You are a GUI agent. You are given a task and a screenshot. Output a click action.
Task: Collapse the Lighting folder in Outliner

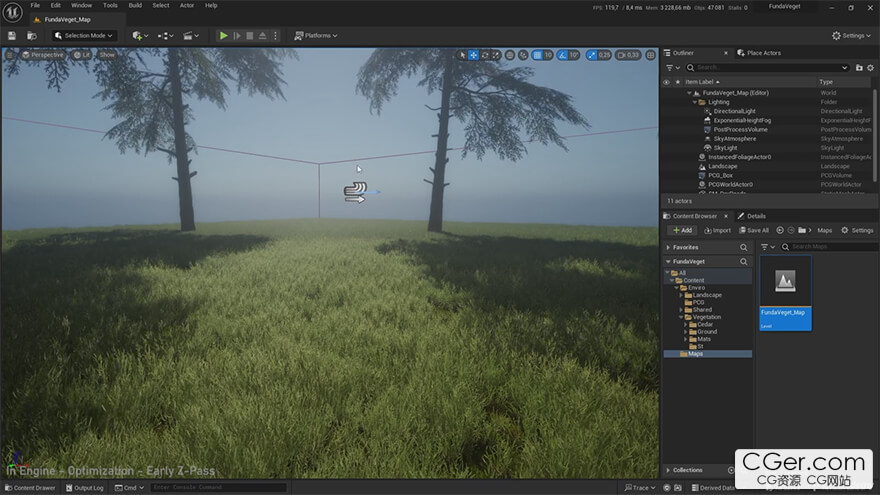click(x=694, y=102)
